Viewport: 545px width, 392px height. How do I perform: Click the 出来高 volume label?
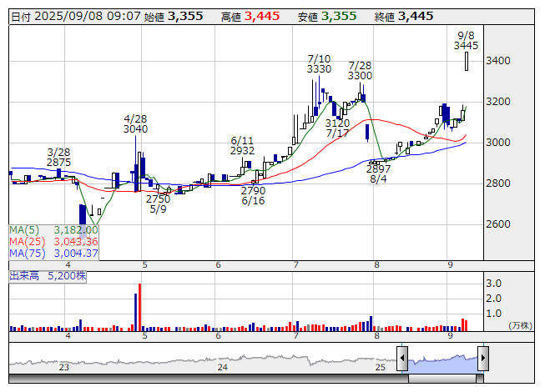tap(24, 274)
